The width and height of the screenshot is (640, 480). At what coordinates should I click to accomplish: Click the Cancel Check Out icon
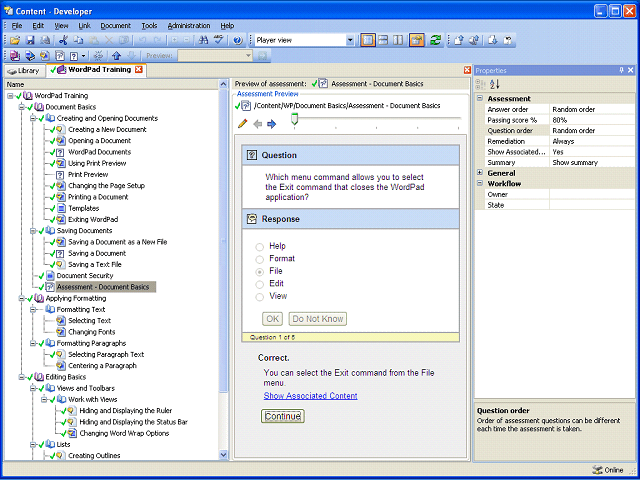[x=507, y=40]
